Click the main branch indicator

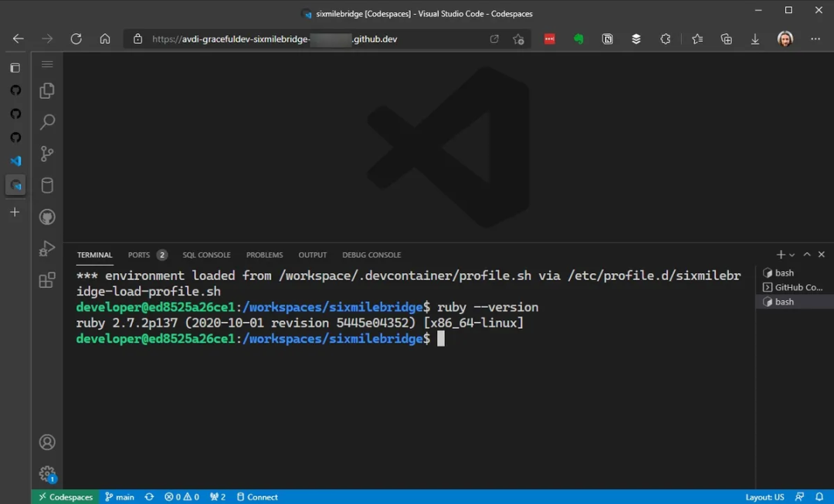pyautogui.click(x=120, y=497)
